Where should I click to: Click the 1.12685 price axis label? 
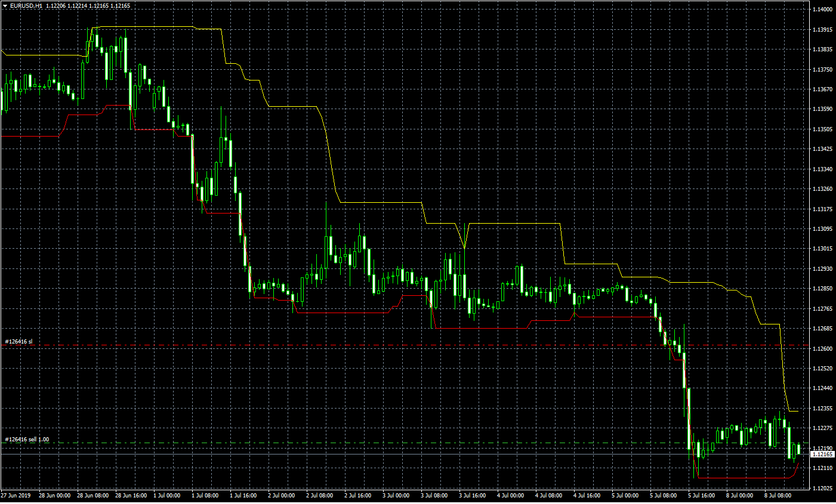pyautogui.click(x=822, y=329)
